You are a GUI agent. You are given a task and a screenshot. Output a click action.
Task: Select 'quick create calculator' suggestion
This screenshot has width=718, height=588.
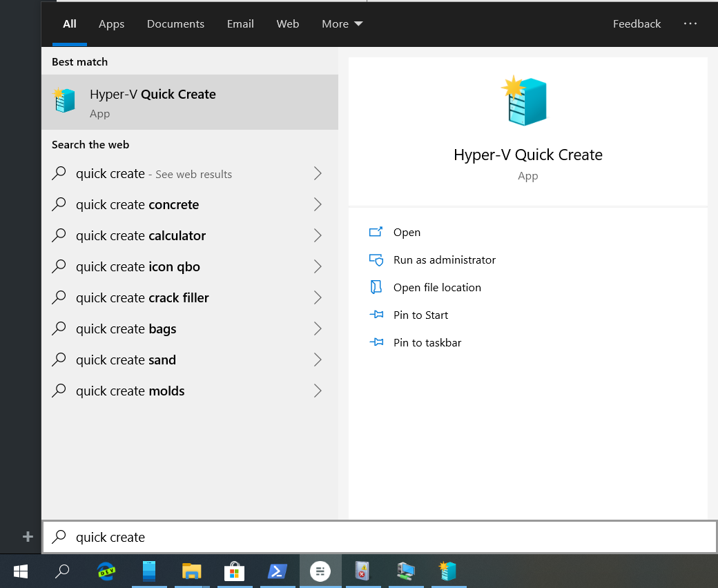[190, 235]
